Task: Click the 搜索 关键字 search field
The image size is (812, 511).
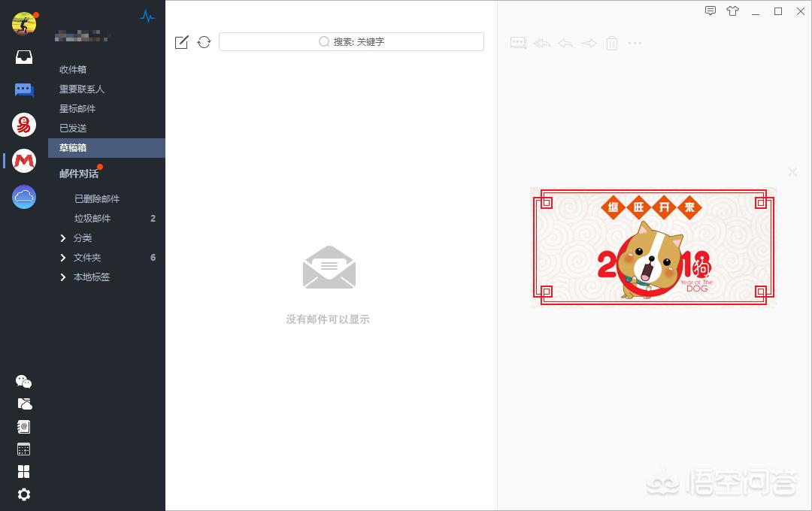Action: click(352, 42)
